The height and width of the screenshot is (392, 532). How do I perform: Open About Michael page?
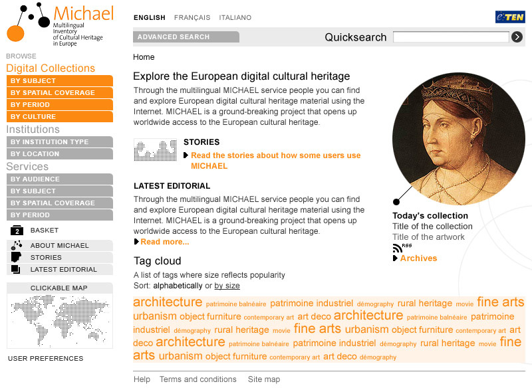(60, 246)
